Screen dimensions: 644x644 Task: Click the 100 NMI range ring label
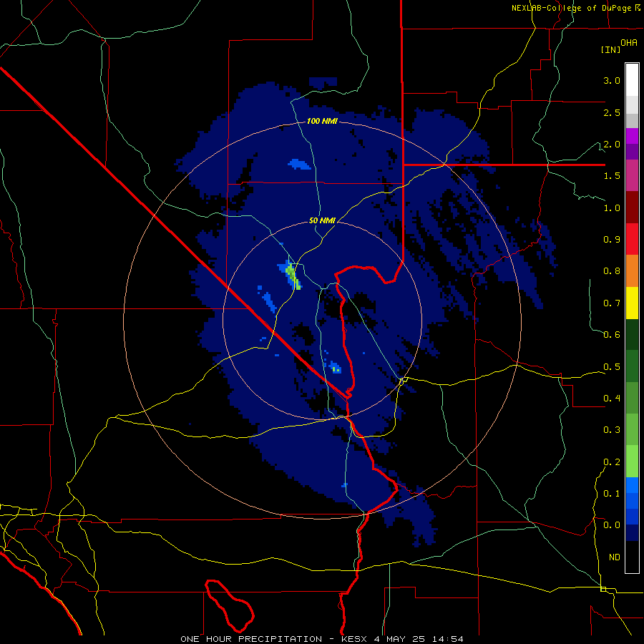click(322, 121)
